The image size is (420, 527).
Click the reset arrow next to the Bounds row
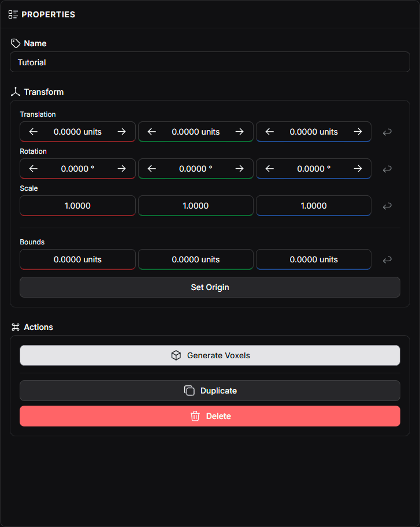click(387, 259)
